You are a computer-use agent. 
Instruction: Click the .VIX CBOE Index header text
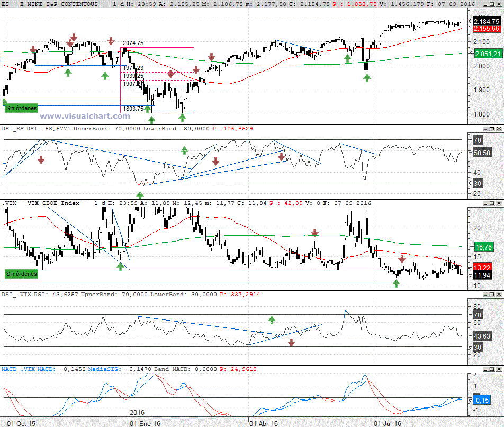click(x=41, y=203)
